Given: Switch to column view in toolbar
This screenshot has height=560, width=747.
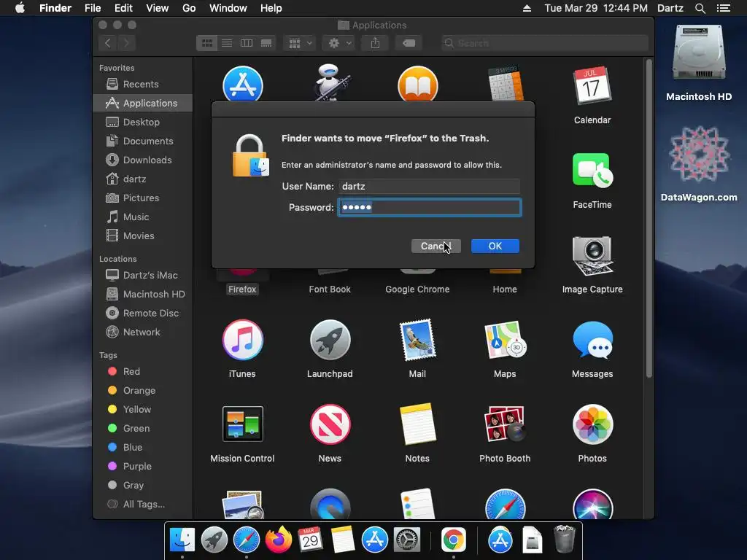Looking at the screenshot, I should click(247, 43).
